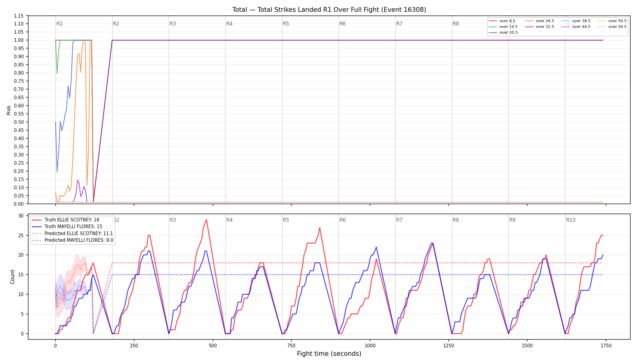
Task: Click the 'over 50.5' legend entry
Action: pos(612,21)
